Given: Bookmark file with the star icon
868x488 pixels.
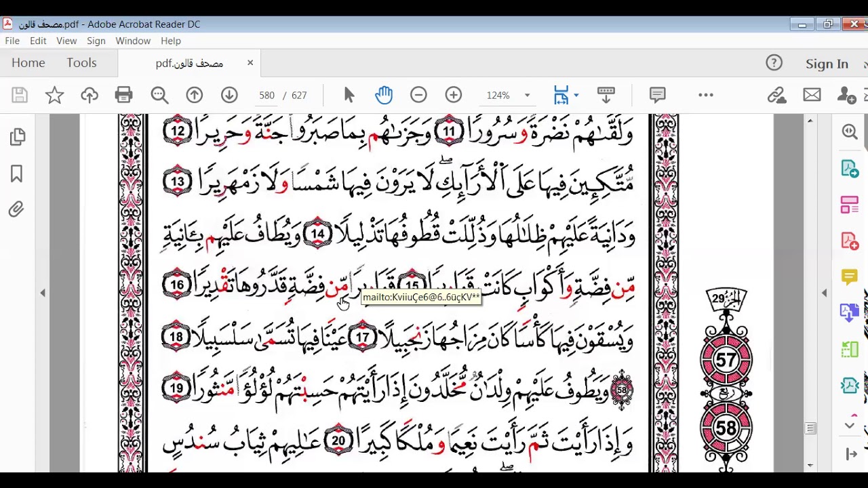Looking at the screenshot, I should (x=54, y=96).
